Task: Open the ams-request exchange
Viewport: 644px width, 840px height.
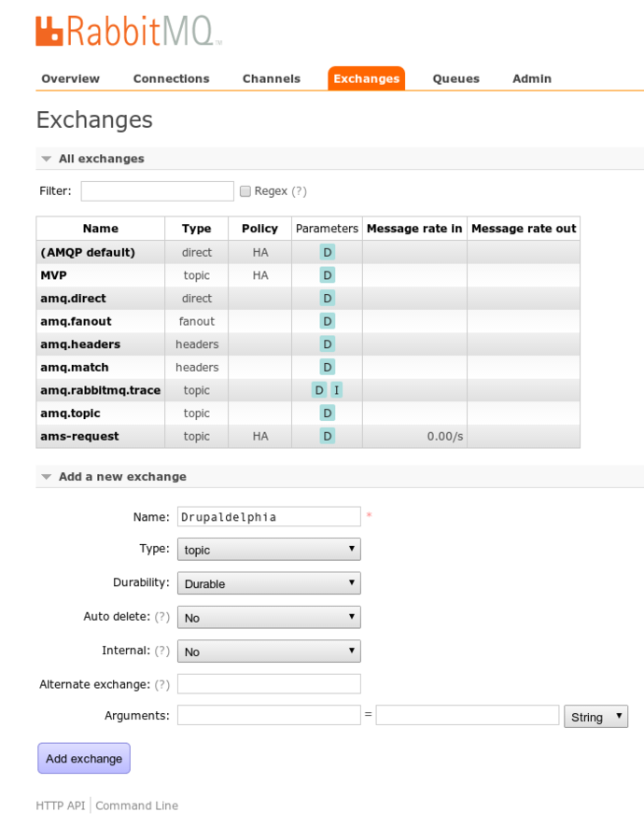Action: [x=80, y=436]
